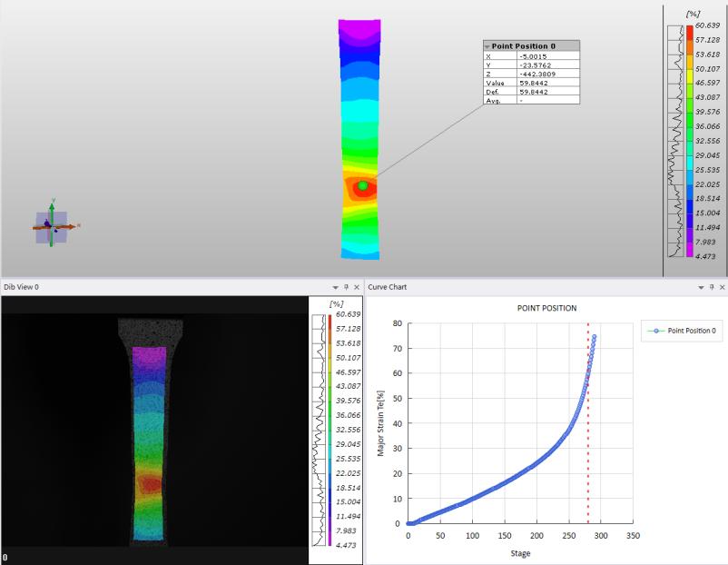
Task: Select the Dib View 0 panel title
Action: 21,287
